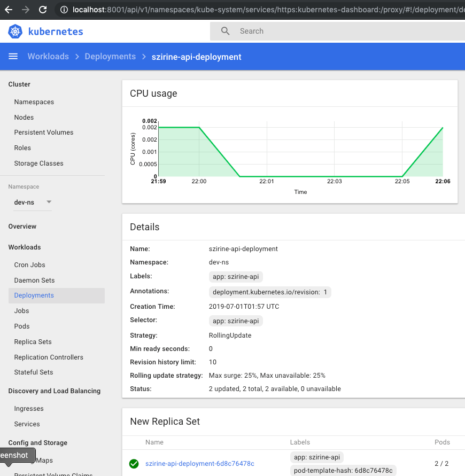Image resolution: width=465 pixels, height=476 pixels.
Task: Select the Deployments breadcrumb entry
Action: 110,56
